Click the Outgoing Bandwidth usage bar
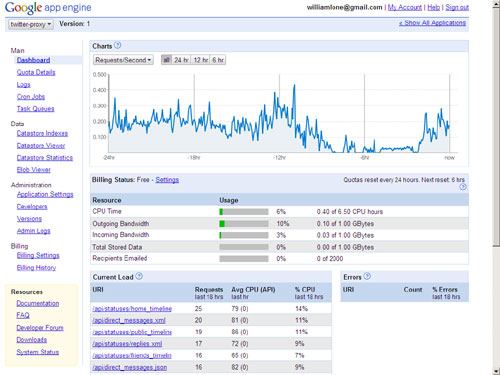The width and height of the screenshot is (500, 375). click(x=244, y=224)
